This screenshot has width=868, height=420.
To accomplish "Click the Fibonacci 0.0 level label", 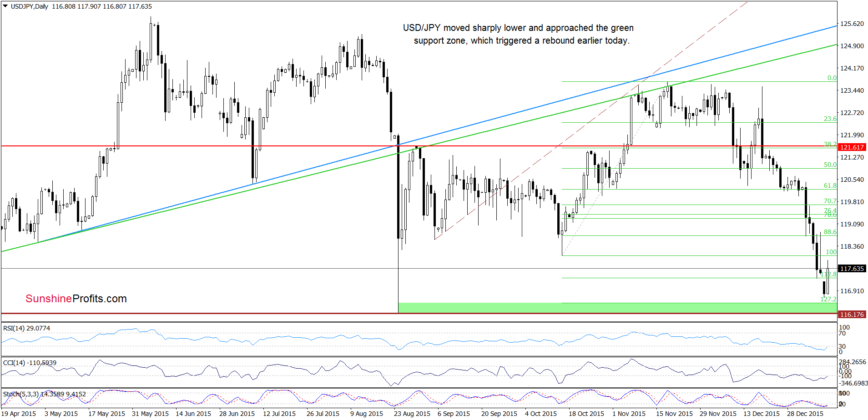I will pos(832,78).
